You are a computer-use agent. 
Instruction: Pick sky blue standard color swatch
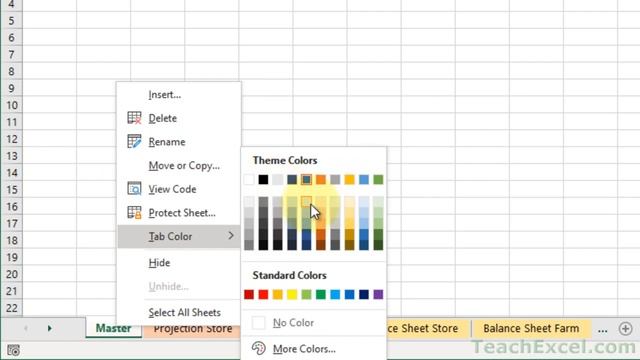(335, 294)
